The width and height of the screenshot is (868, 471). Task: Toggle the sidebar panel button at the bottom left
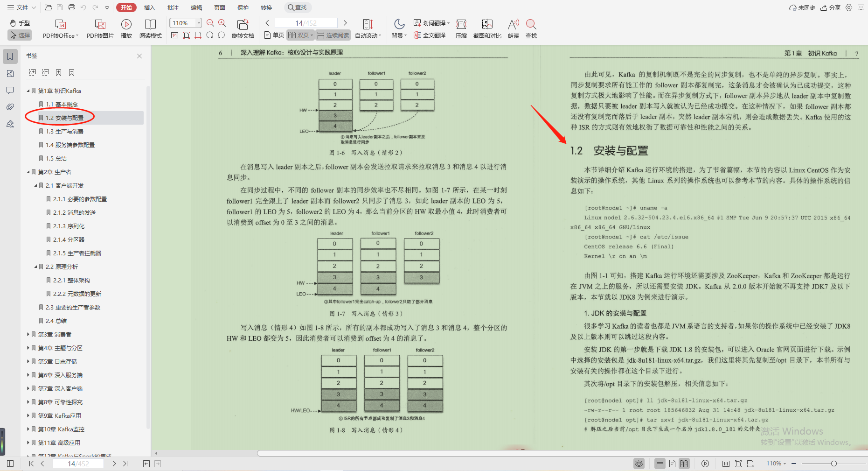[10, 464]
